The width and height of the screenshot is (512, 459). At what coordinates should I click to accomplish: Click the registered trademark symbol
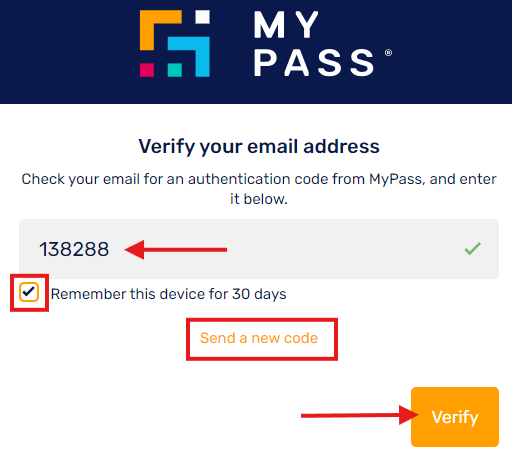388,53
